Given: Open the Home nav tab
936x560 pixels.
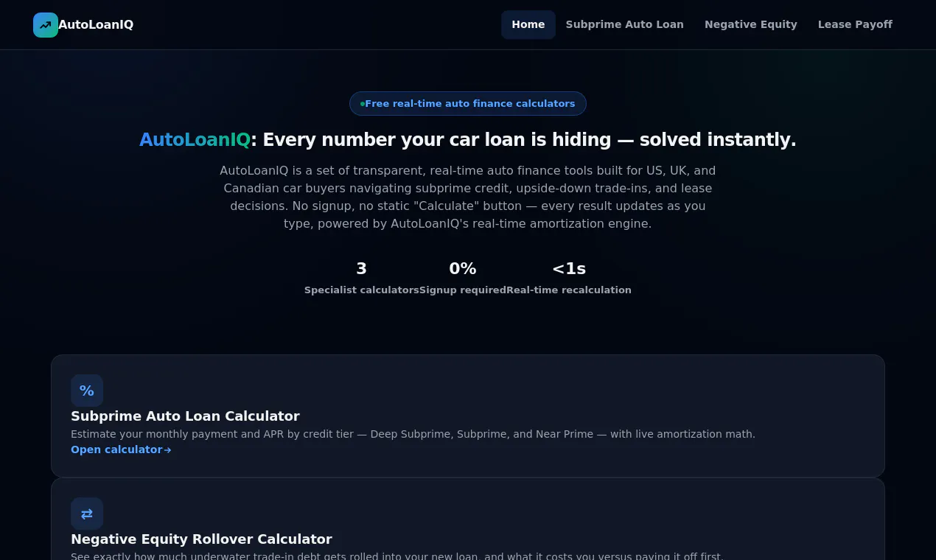Looking at the screenshot, I should 528,24.
